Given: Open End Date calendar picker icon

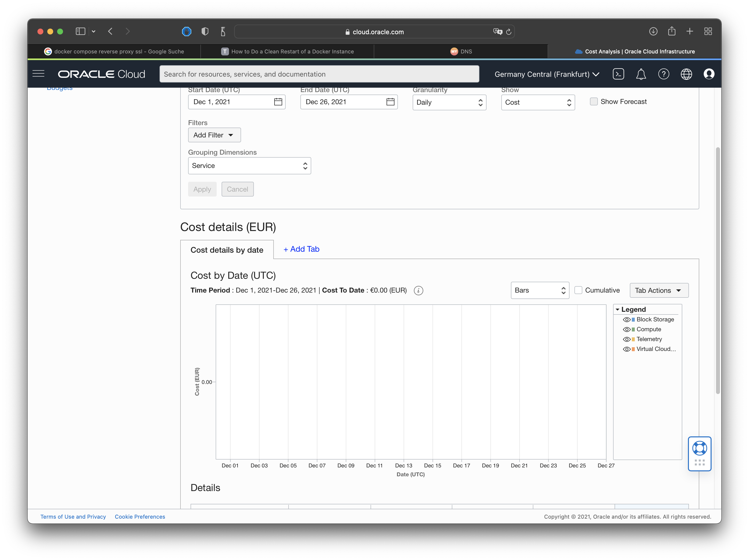Looking at the screenshot, I should (x=390, y=102).
